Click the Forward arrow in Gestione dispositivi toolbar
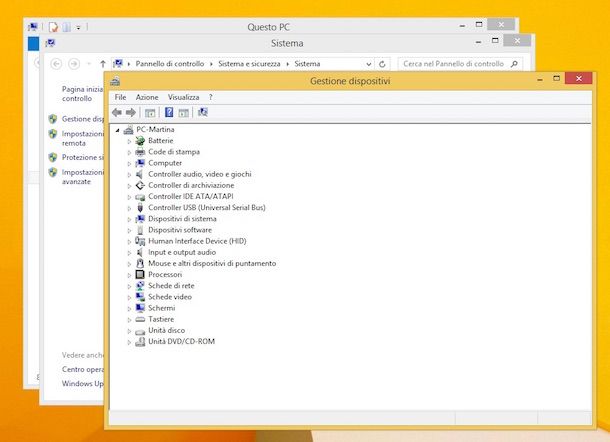The image size is (610, 442). [x=131, y=112]
